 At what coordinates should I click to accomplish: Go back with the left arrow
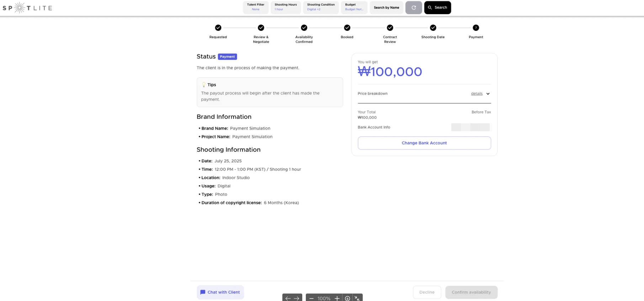tap(288, 299)
